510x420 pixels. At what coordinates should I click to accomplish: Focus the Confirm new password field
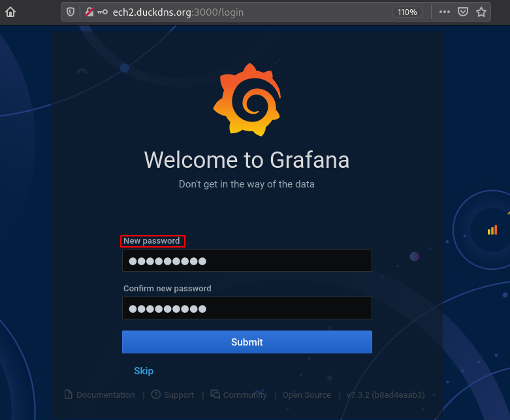pos(247,308)
